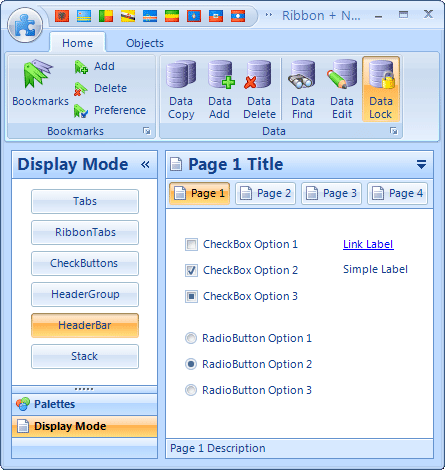Enable CheckBox Option 1

tap(191, 244)
